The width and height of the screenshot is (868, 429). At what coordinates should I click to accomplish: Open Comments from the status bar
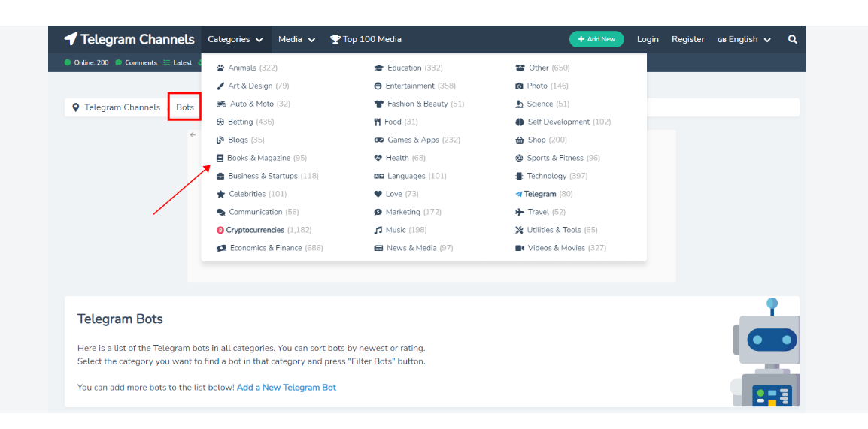point(136,63)
